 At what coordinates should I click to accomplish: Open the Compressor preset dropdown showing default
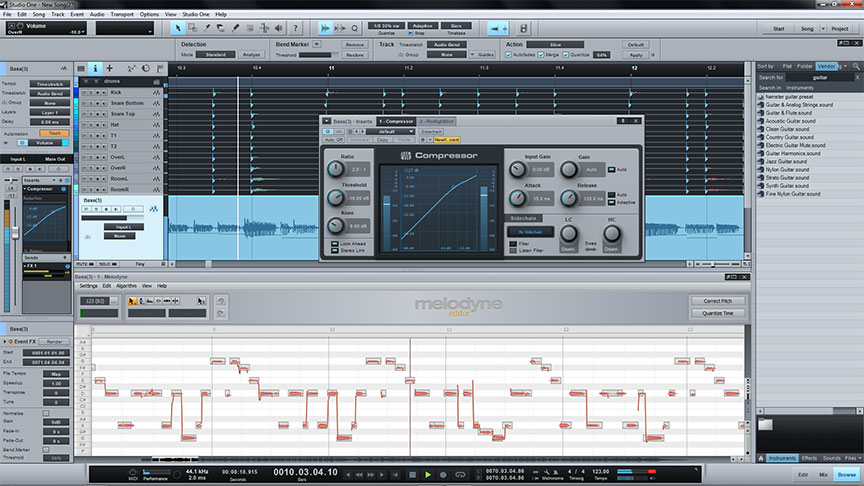[x=390, y=132]
